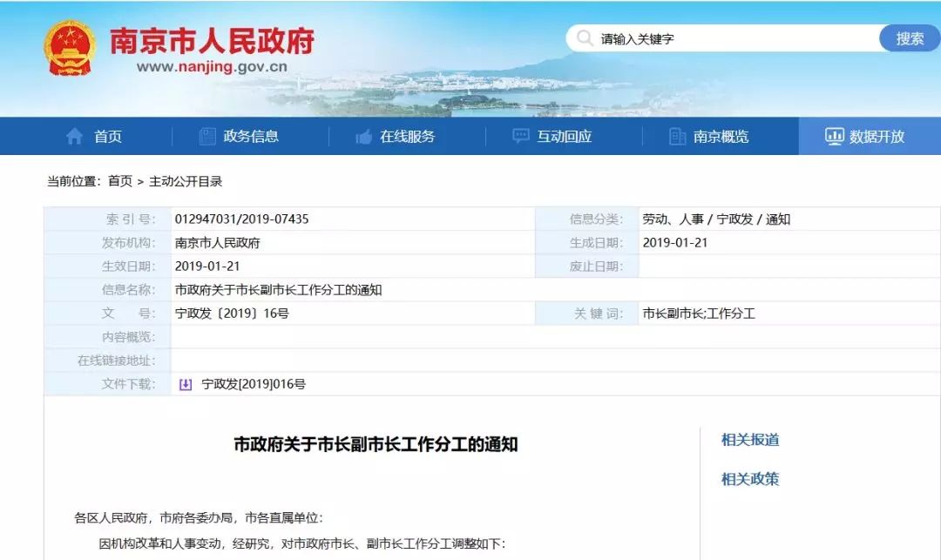Click the building icon beside 南京概览
Viewport: 941px width, 560px height.
pyautogui.click(x=677, y=137)
